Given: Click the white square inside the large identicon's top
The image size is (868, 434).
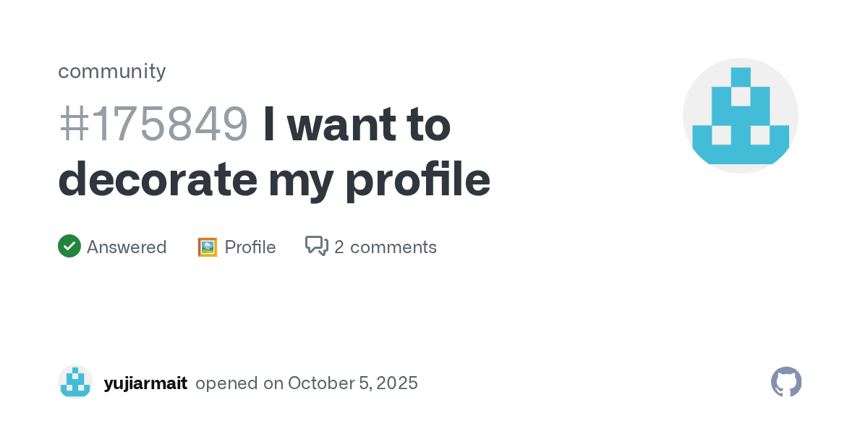Looking at the screenshot, I should [741, 96].
